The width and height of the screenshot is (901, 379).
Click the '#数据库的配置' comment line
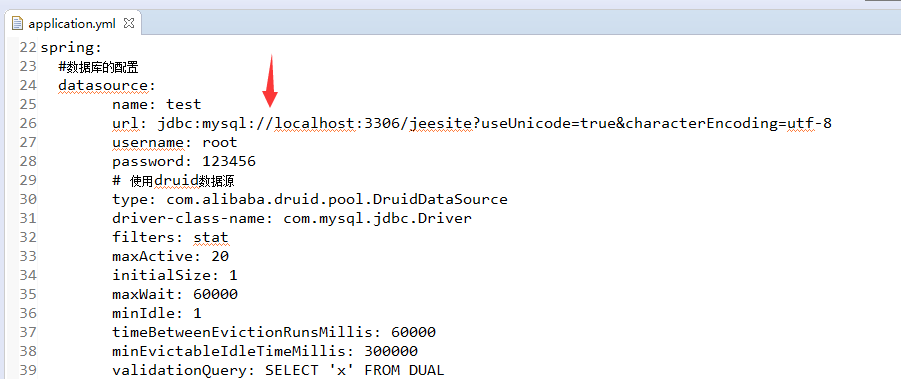click(x=98, y=67)
